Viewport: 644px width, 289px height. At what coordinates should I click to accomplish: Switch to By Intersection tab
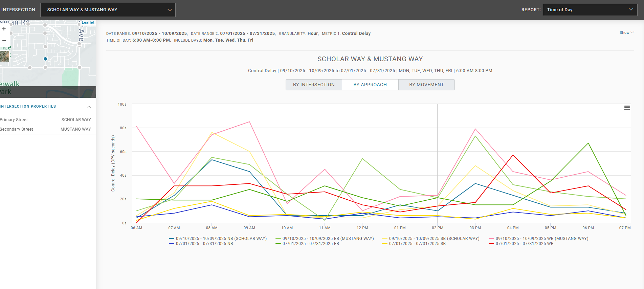point(314,85)
